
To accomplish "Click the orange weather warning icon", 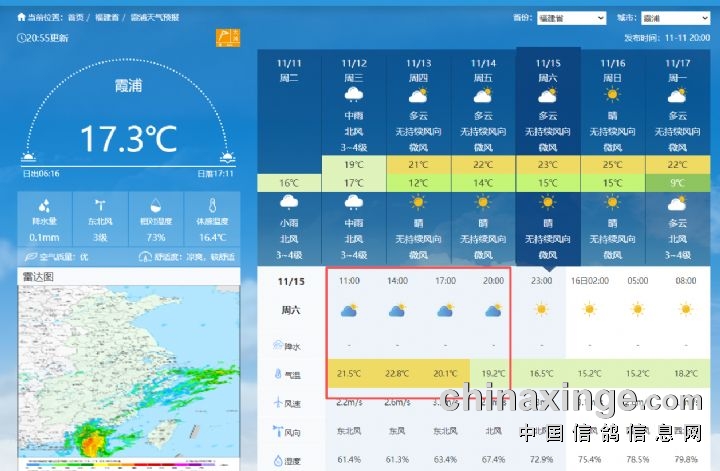I will 228,38.
